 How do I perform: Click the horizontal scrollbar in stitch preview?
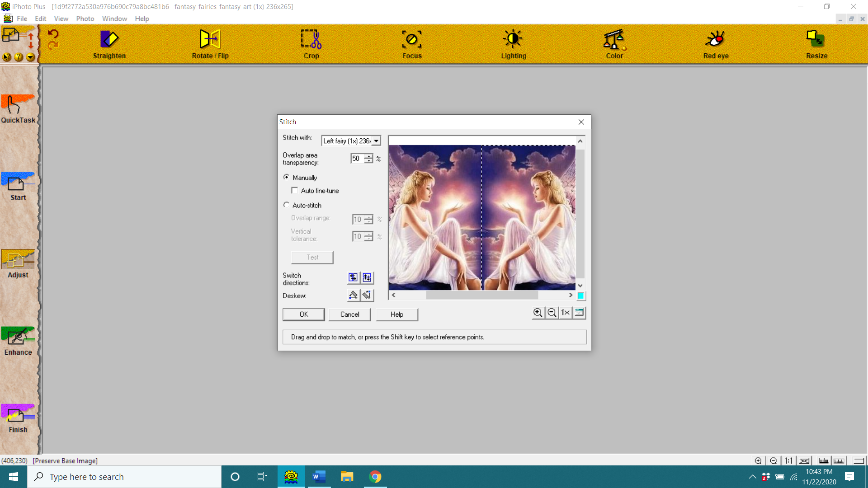[482, 295]
